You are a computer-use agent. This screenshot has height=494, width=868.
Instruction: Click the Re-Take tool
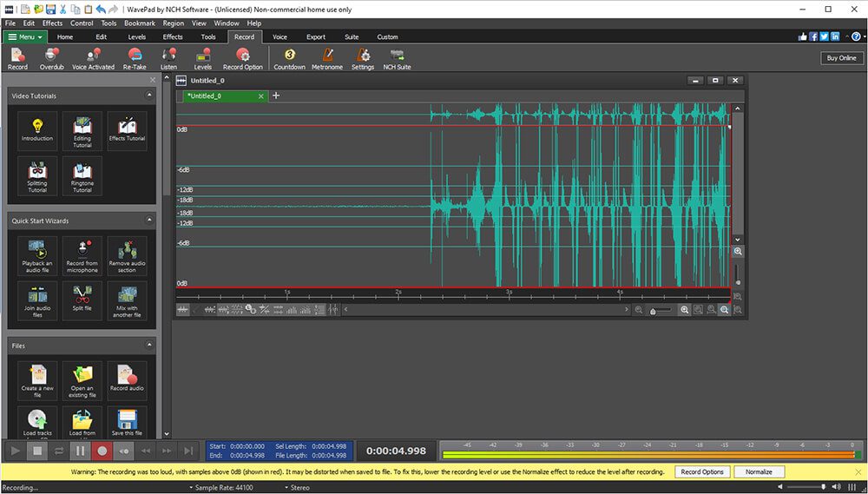(135, 59)
